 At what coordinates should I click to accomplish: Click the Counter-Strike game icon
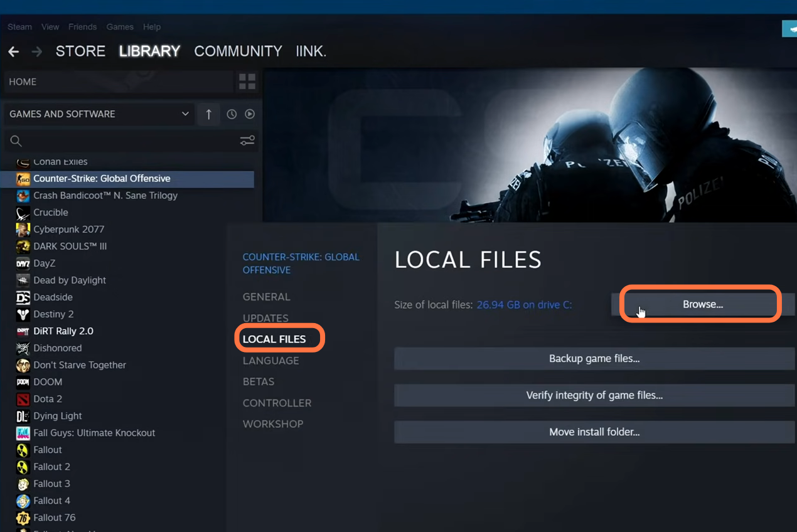point(23,179)
